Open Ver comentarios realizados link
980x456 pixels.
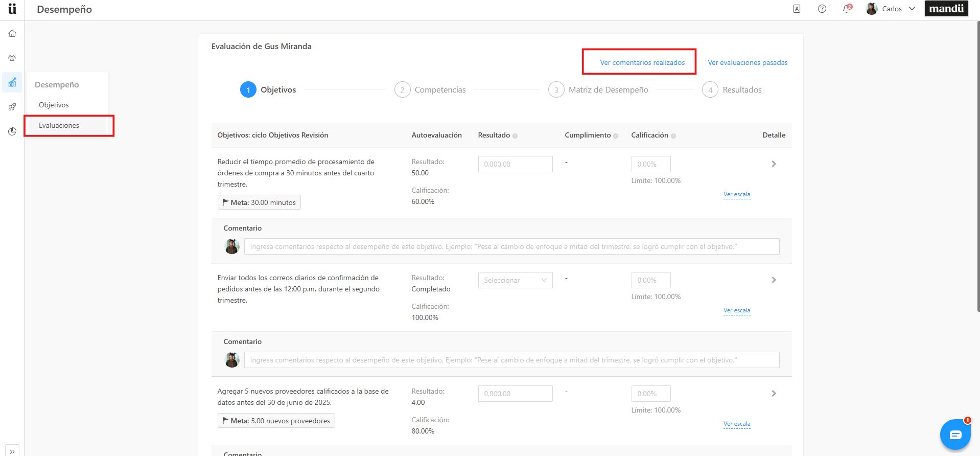[x=642, y=62]
